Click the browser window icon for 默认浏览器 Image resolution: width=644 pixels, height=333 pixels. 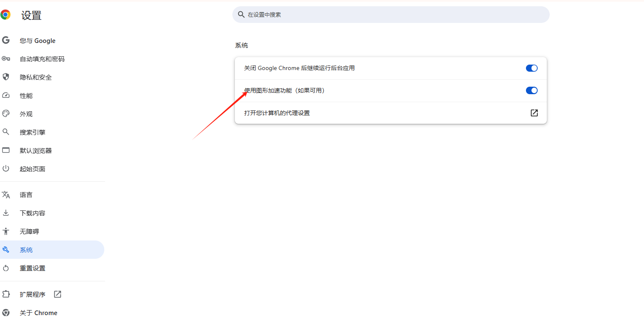(x=6, y=150)
